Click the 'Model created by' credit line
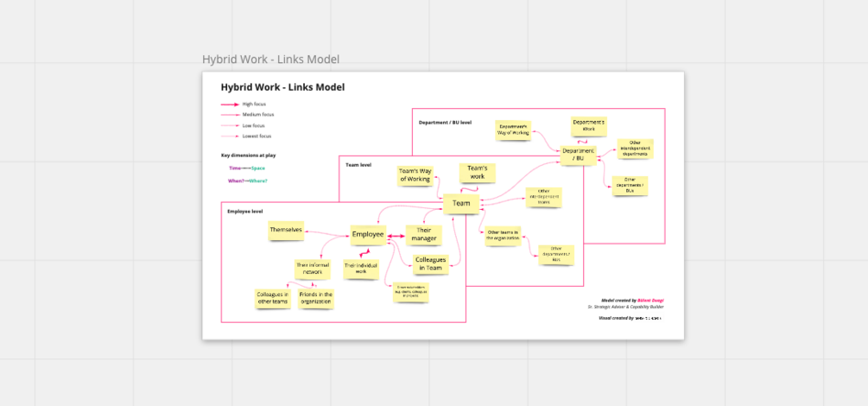The height and width of the screenshot is (406, 868). (x=632, y=301)
